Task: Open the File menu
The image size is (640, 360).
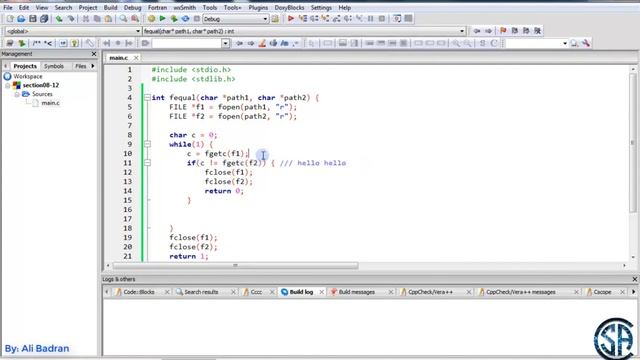Action: click(x=8, y=7)
